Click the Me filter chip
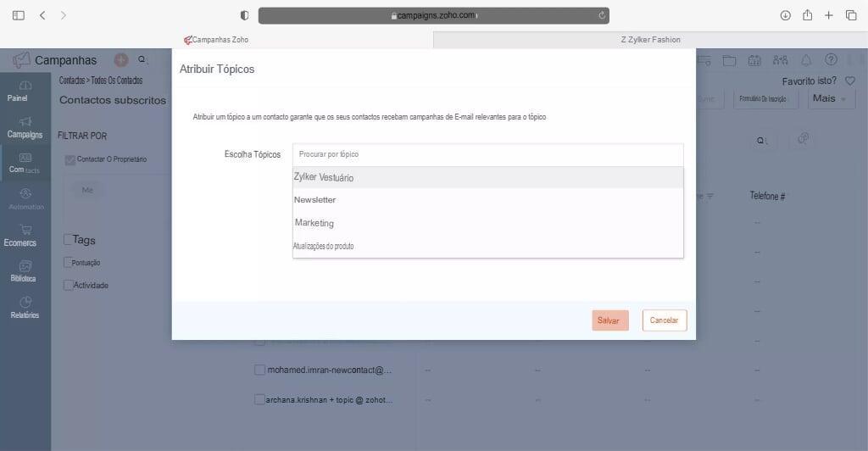This screenshot has height=451, width=868. point(87,190)
